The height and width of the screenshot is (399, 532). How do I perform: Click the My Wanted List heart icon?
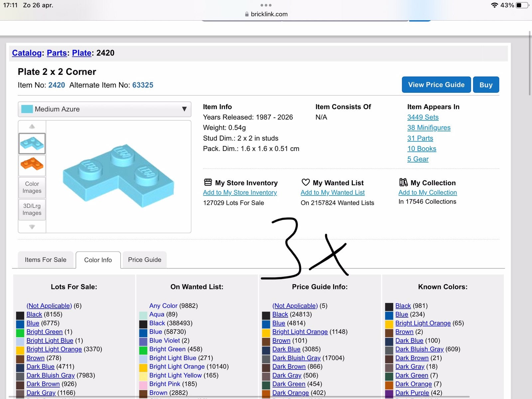[x=306, y=182]
